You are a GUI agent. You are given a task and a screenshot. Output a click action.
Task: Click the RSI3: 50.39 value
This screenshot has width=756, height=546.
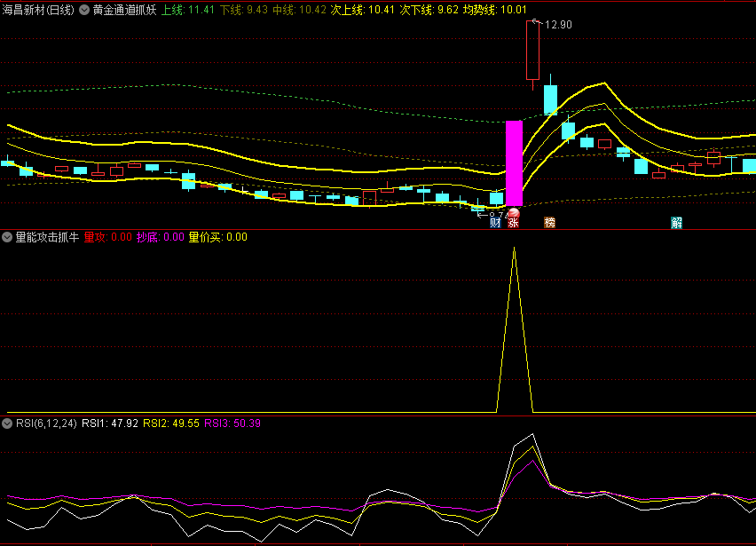[x=232, y=423]
